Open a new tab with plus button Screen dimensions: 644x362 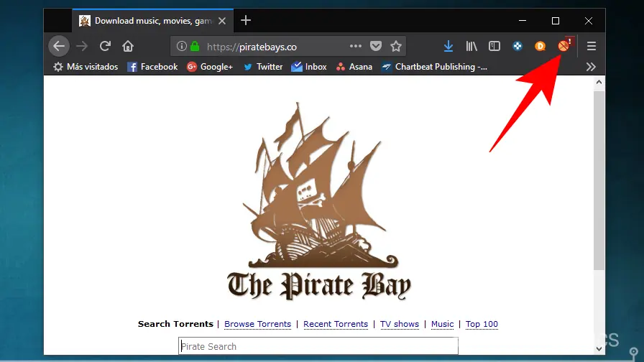tap(246, 21)
